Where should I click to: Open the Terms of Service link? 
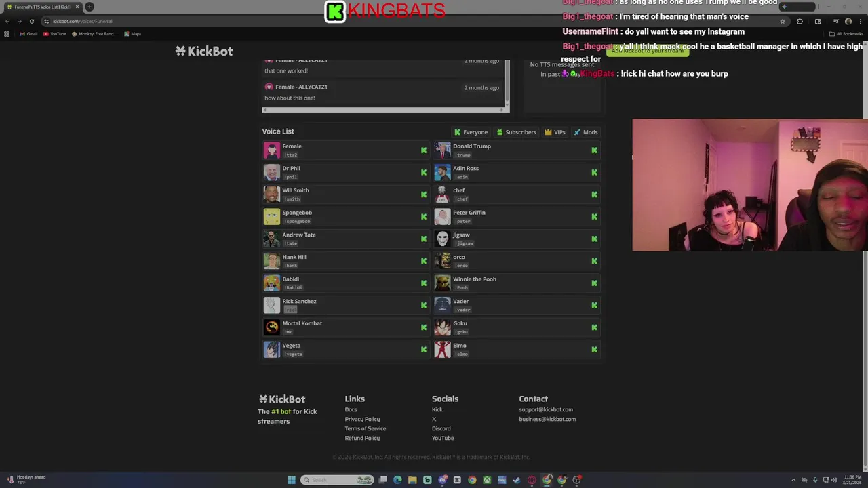365,428
